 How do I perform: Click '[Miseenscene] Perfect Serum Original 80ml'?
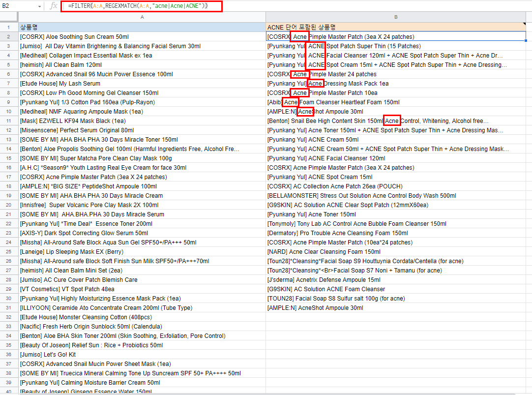pyautogui.click(x=142, y=130)
